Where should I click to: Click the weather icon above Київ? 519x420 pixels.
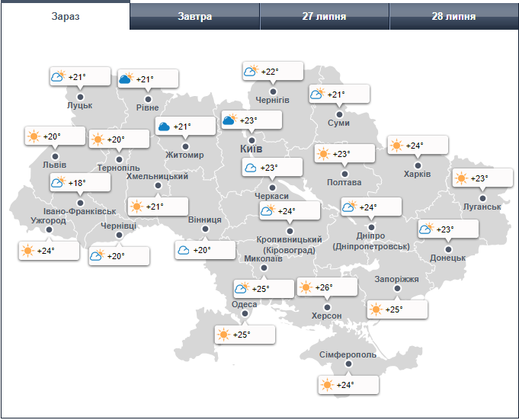[229, 120]
